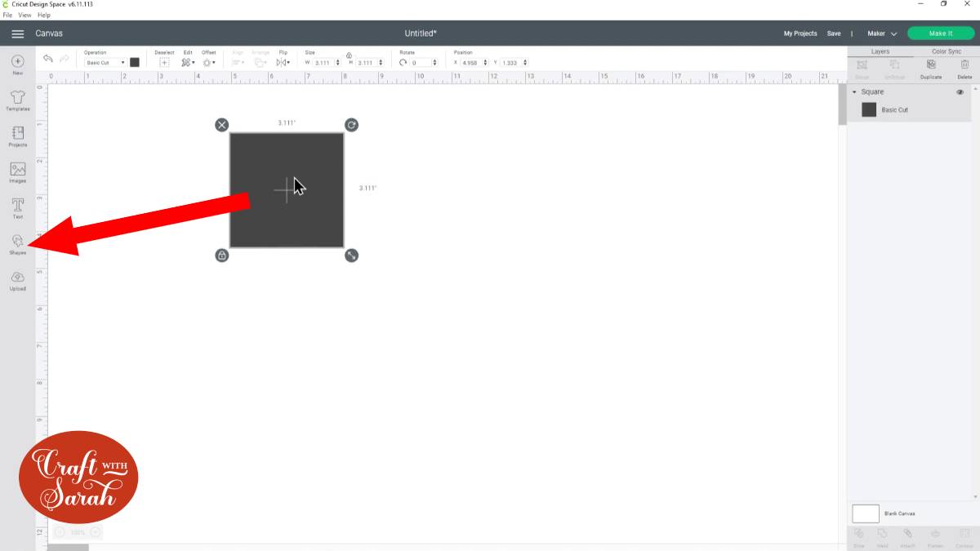The height and width of the screenshot is (551, 980).
Task: Click the Untitled* project title
Action: pos(421,33)
